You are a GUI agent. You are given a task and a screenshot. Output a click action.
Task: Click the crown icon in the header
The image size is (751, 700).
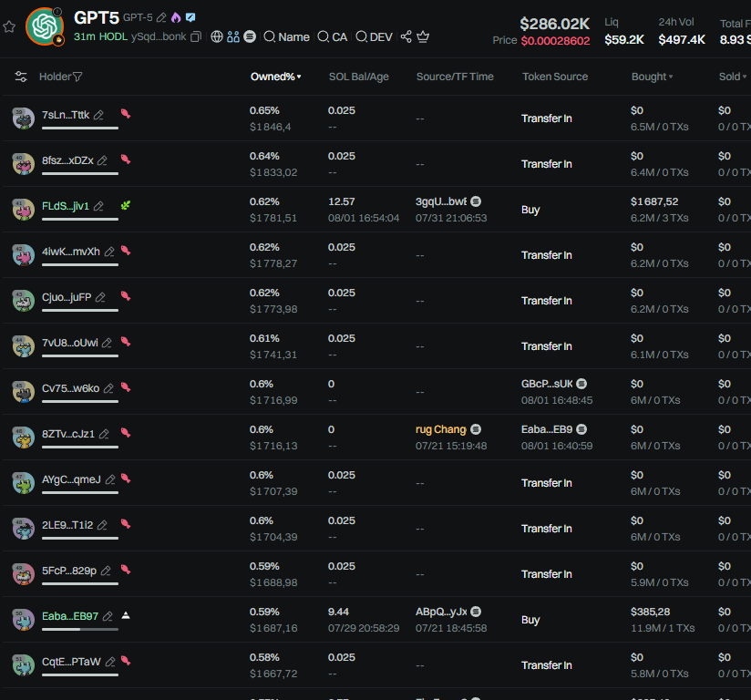pos(423,36)
